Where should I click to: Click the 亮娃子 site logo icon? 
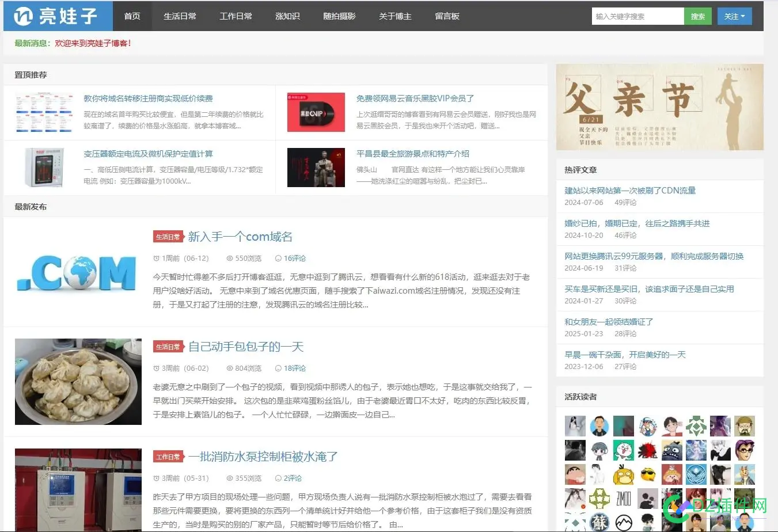coord(24,16)
